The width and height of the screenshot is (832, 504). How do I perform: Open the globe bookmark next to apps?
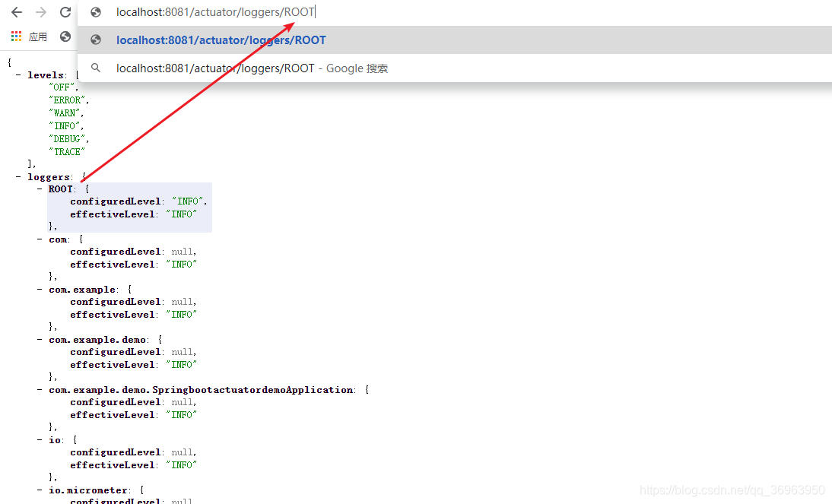[x=65, y=36]
